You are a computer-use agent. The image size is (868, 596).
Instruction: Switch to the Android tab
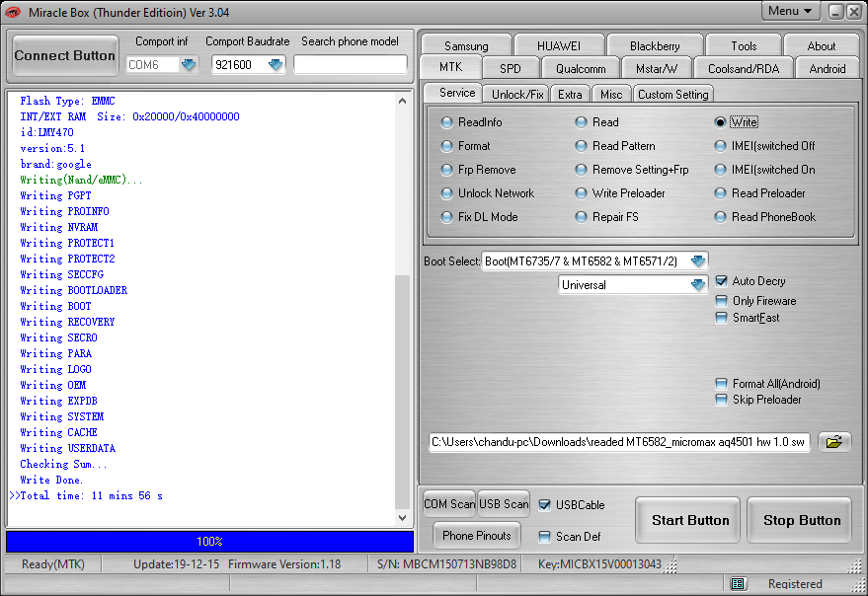828,69
